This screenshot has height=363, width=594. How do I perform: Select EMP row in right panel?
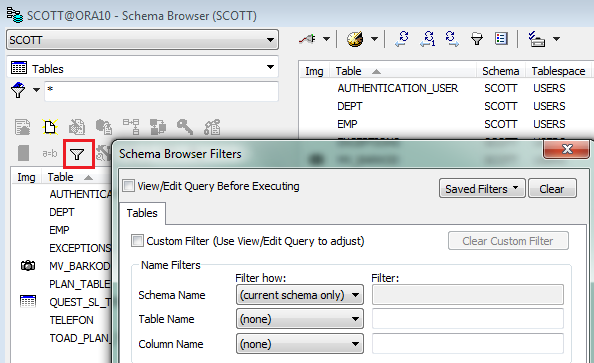(347, 124)
